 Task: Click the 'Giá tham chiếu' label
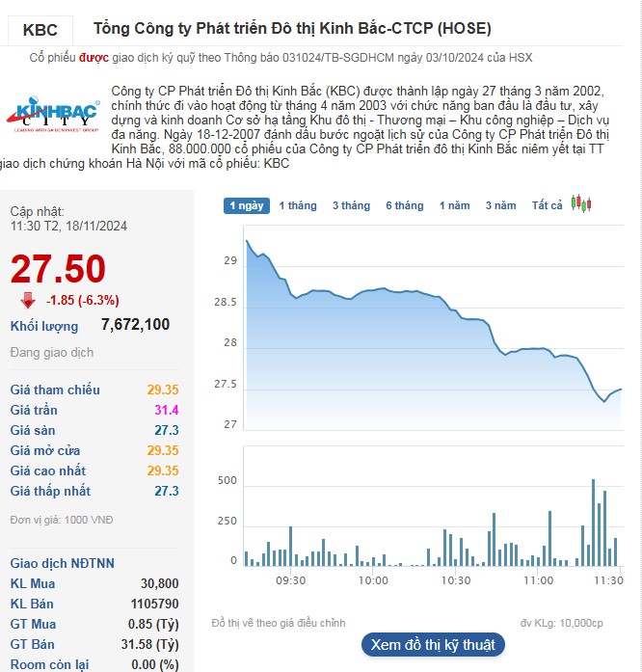point(55,390)
